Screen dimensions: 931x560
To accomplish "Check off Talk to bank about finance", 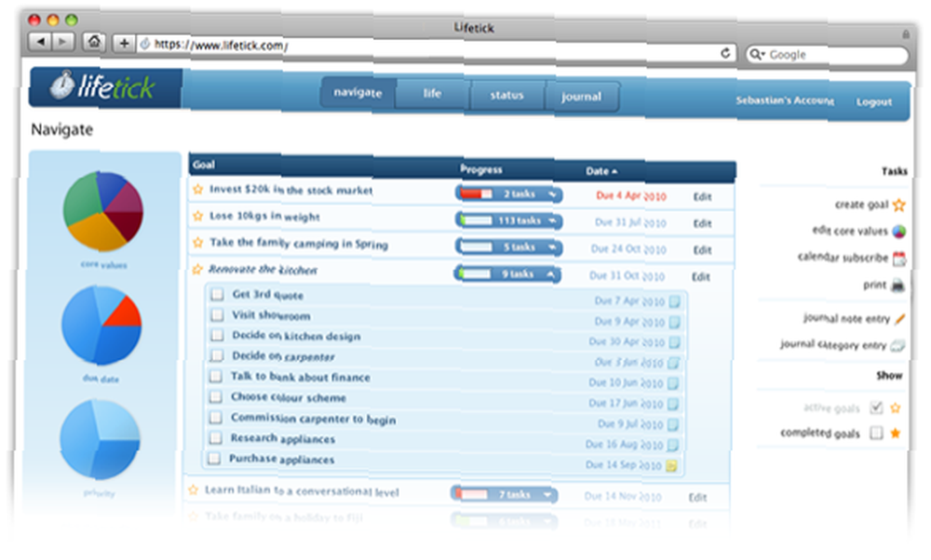I will 216,376.
